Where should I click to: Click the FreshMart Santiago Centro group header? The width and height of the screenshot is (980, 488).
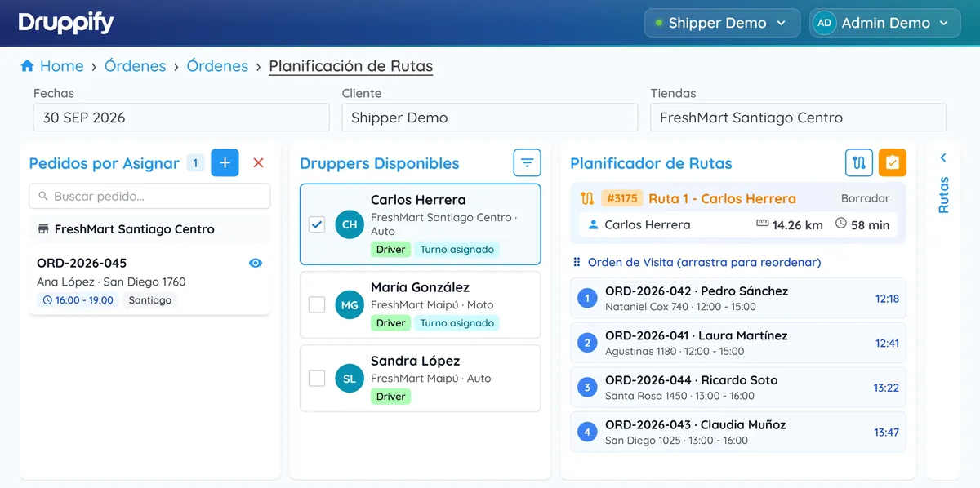tap(150, 229)
